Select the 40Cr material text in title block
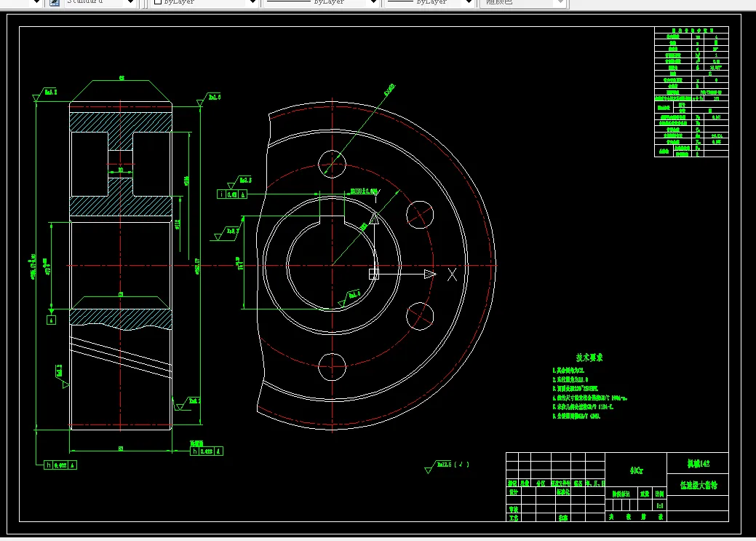The image size is (756, 541). coord(636,470)
